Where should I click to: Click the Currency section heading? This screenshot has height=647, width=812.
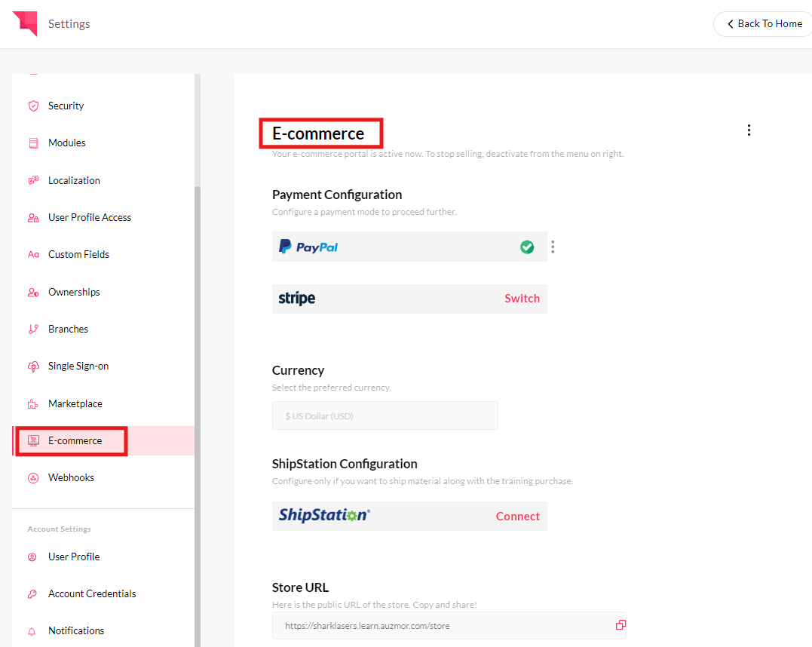click(299, 370)
